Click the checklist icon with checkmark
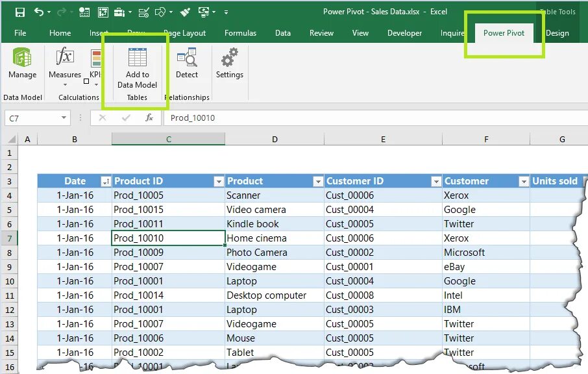Image resolution: width=588 pixels, height=374 pixels. (143, 12)
